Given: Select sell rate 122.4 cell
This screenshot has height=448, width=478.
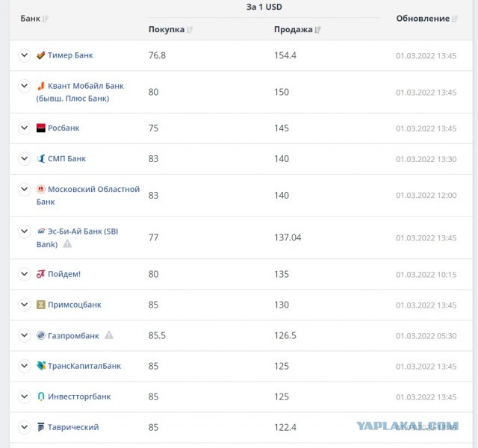Looking at the screenshot, I should pos(285,427).
